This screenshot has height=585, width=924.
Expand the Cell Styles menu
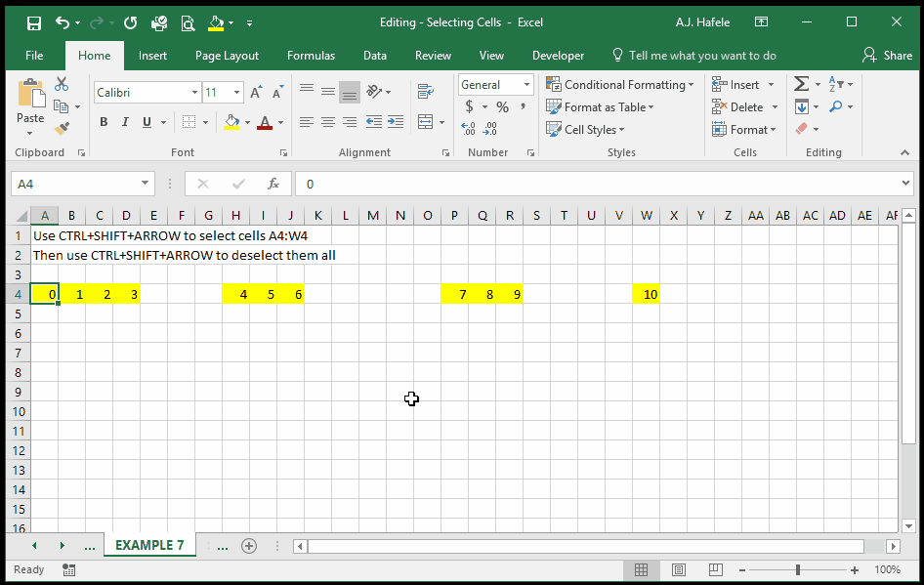pos(585,130)
